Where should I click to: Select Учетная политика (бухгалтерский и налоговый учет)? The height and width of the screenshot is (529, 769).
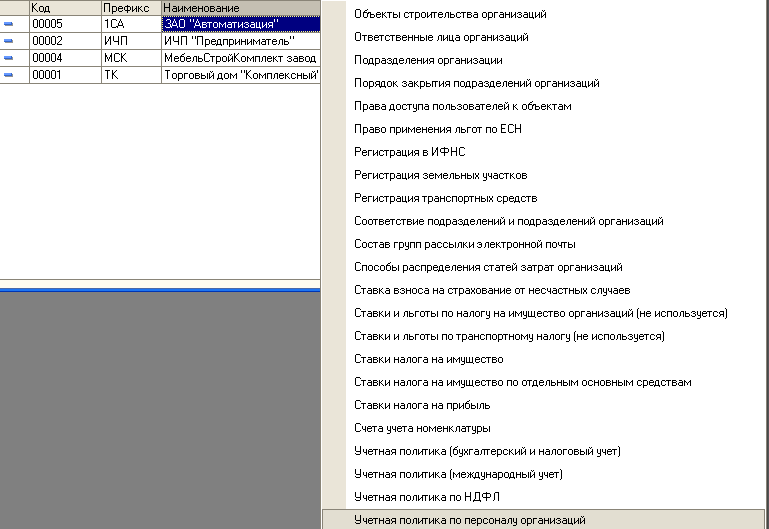[x=487, y=452]
